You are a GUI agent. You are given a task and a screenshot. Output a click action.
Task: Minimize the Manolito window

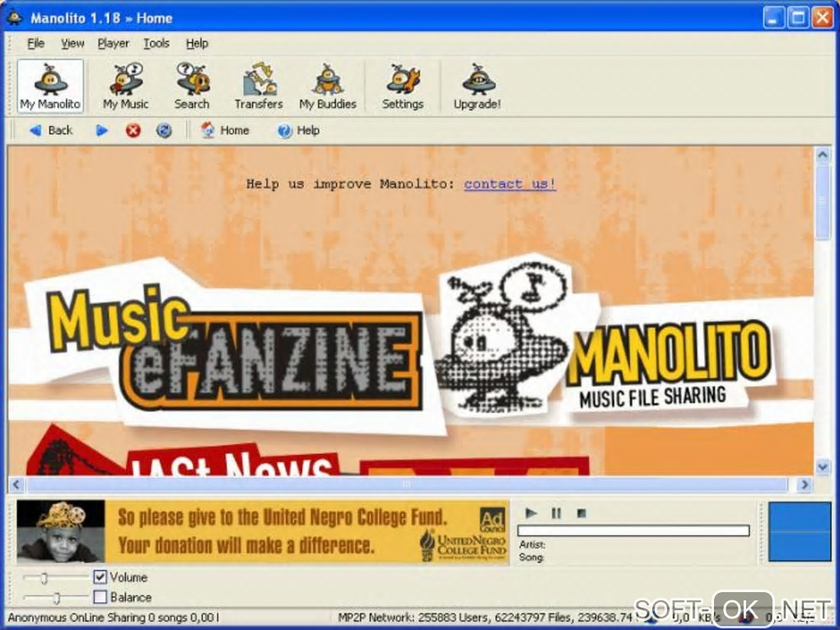click(x=772, y=18)
